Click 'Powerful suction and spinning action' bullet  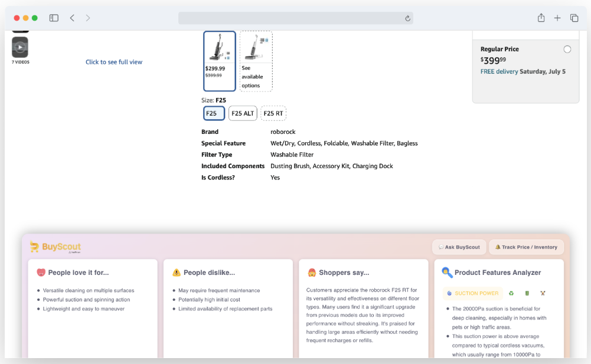coord(86,300)
